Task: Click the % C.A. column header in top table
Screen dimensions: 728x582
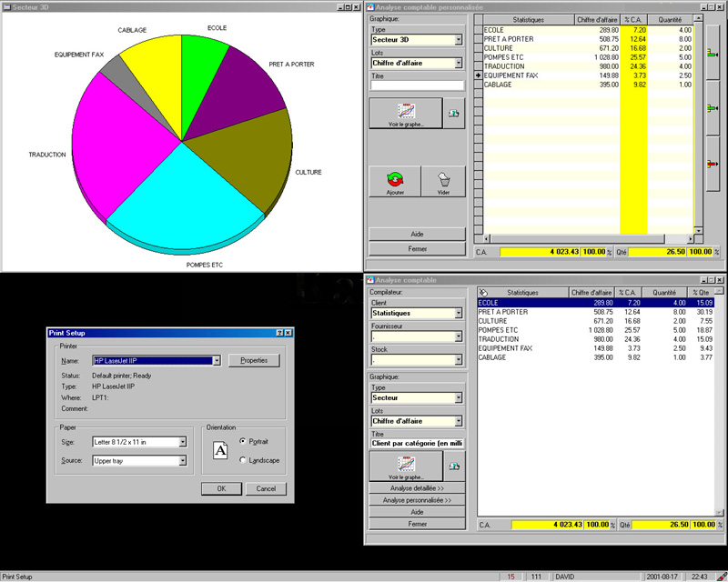Action: click(x=633, y=19)
